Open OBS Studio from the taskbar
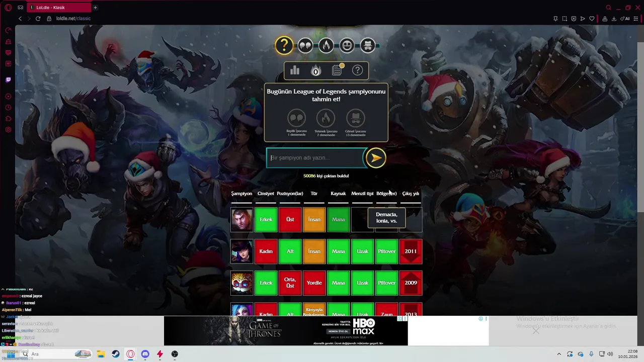The image size is (644, 362). 175,354
